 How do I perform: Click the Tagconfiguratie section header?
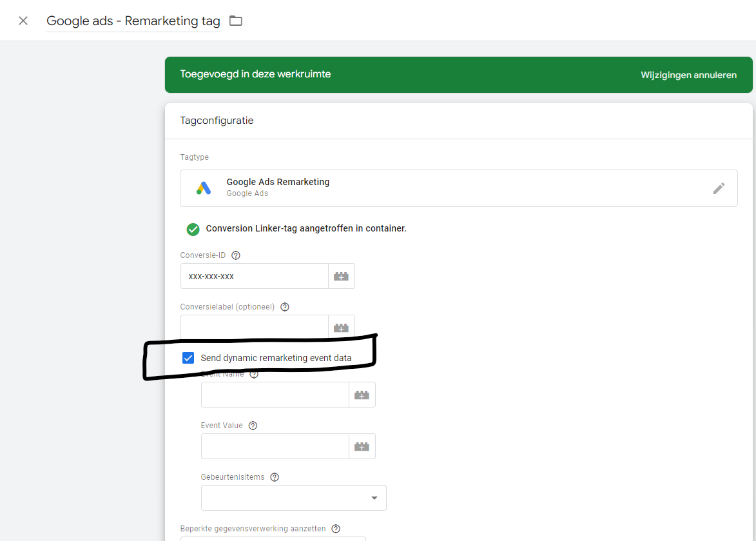click(x=217, y=121)
